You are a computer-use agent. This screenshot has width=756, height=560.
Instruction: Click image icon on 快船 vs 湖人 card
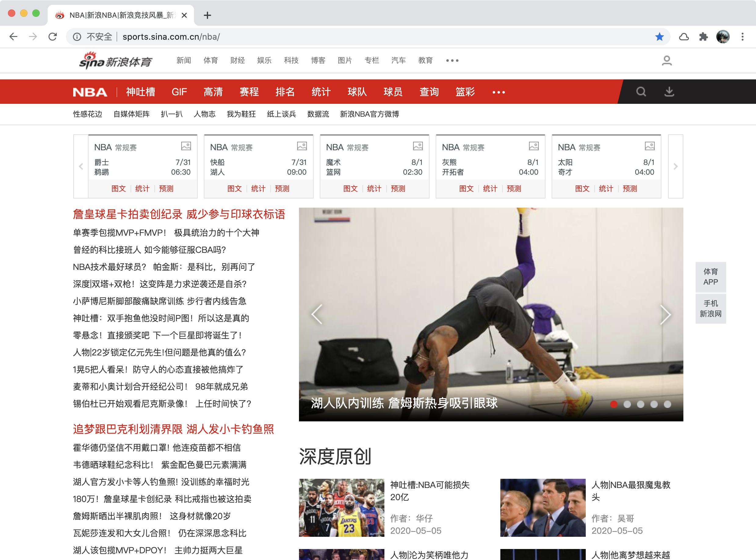302,146
